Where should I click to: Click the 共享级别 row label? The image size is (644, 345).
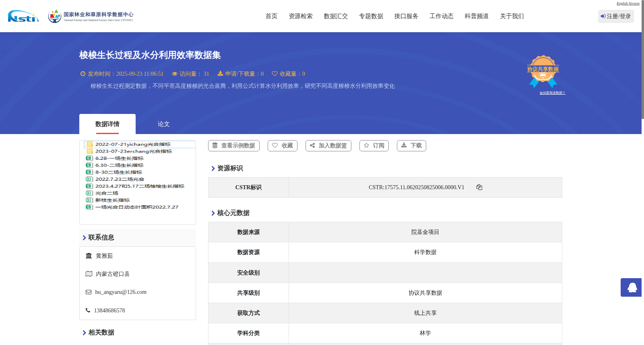(248, 293)
